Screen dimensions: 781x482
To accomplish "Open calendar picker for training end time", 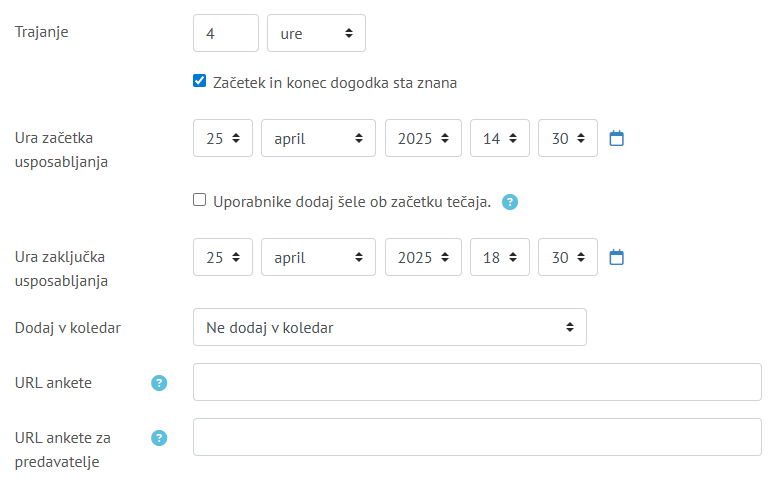I will coord(617,257).
